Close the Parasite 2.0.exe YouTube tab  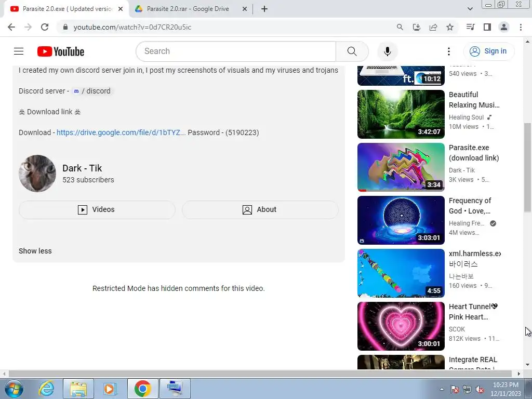pos(121,9)
